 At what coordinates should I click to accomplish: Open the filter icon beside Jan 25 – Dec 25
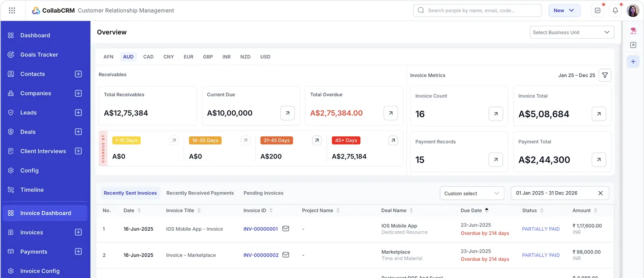click(605, 75)
